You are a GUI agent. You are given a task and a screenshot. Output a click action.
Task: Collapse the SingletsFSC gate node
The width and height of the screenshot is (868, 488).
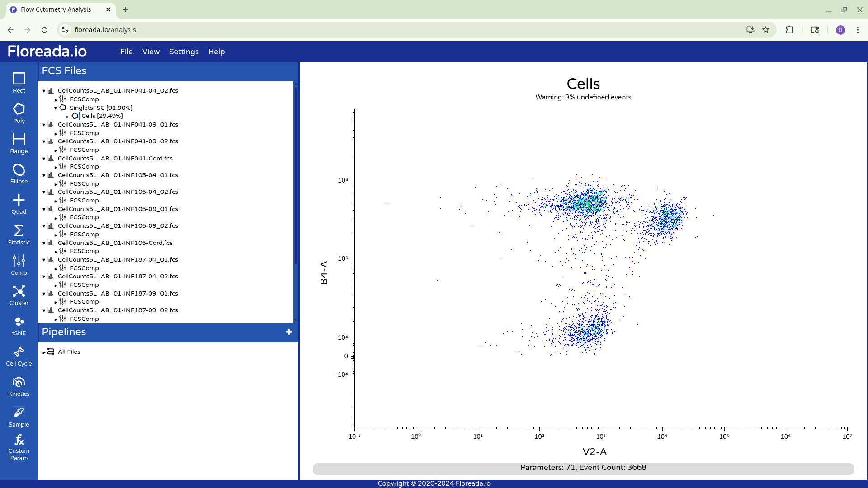56,108
